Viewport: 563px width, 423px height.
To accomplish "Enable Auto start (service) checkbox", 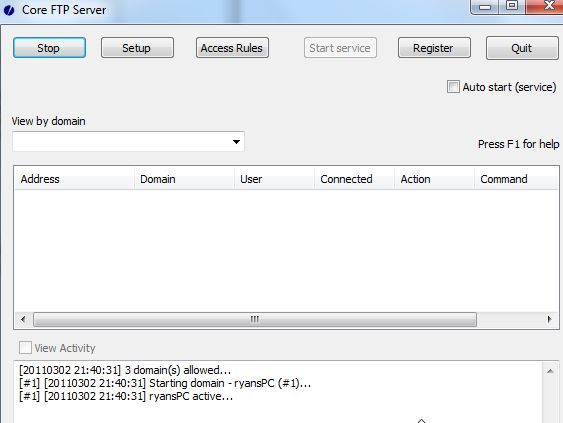I will tap(453, 87).
